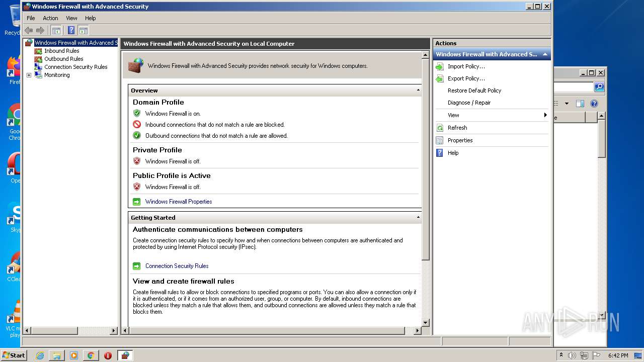The height and width of the screenshot is (362, 644).
Task: Click Restore Default Policy action
Action: [x=474, y=90]
